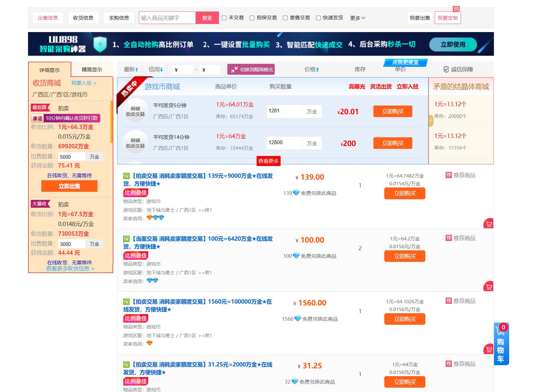Click the 保 badge on 1560元 listing
The height and width of the screenshot is (392, 549).
click(126, 302)
